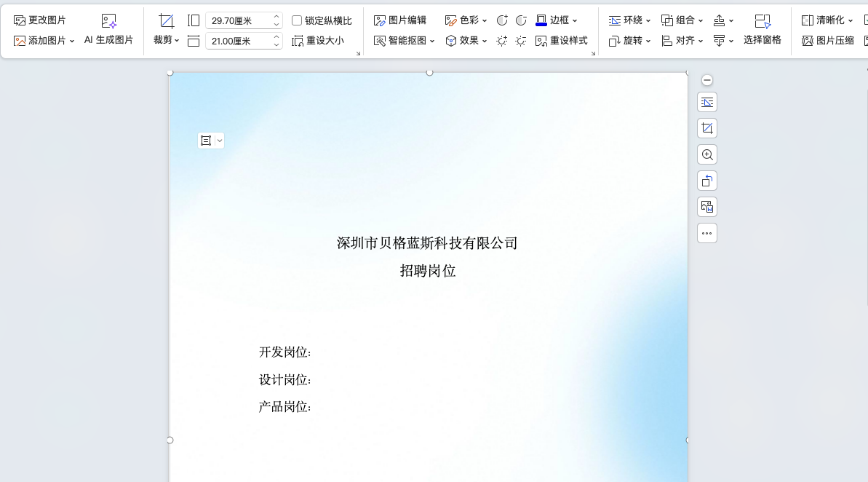Screen dimensions: 868x482
Task: Click the 重设大小 reset size button
Action: point(318,41)
